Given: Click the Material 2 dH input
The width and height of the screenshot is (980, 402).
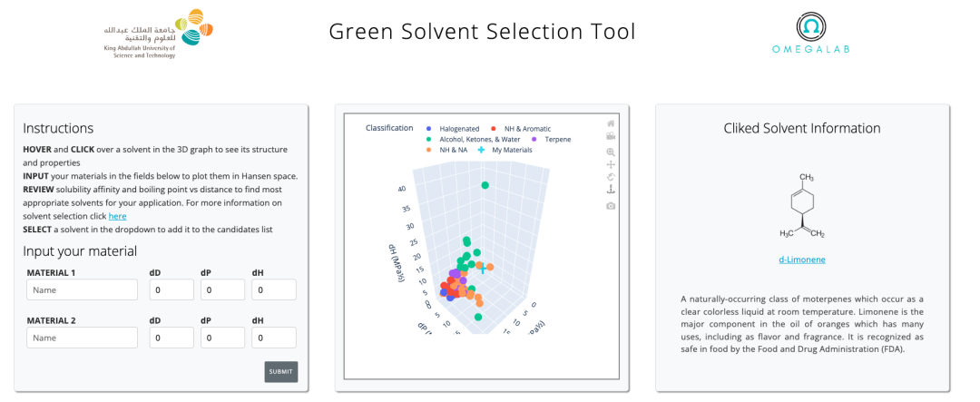Looking at the screenshot, I should point(274,338).
